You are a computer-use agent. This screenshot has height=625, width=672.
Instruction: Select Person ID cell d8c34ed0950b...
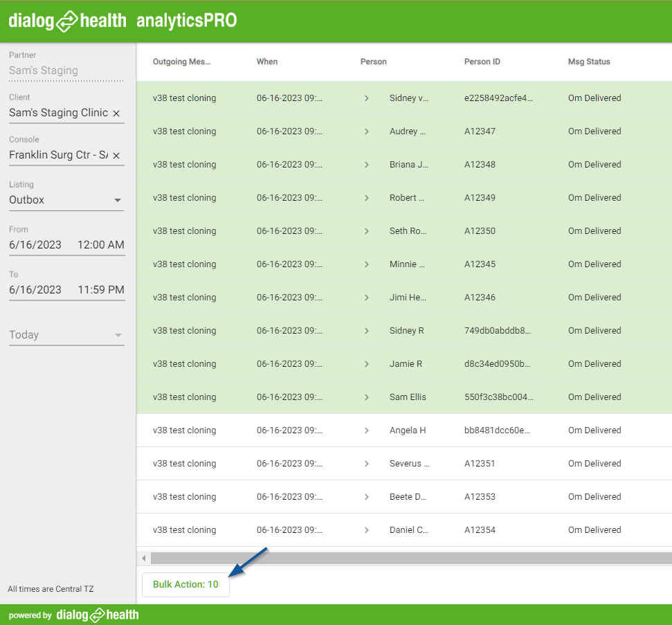[x=497, y=364]
